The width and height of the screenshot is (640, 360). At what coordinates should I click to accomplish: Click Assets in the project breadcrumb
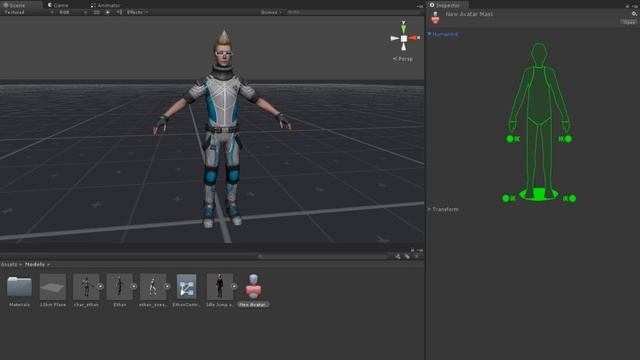(x=9, y=264)
